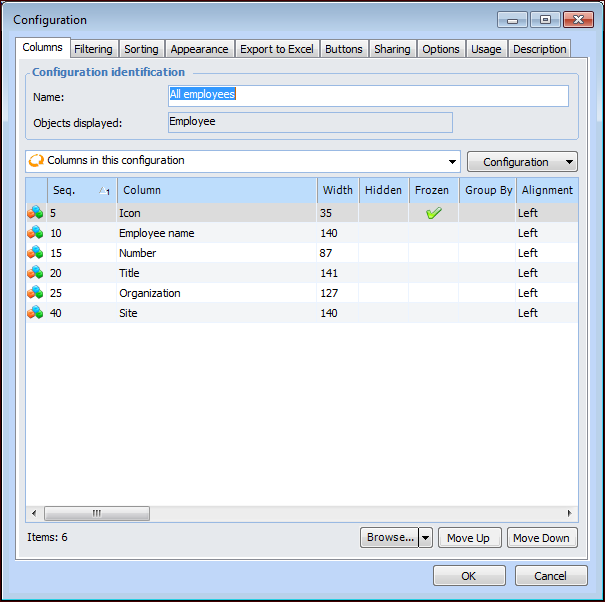Click the cubes icon beside Employee name row
This screenshot has width=605, height=602.
tap(35, 233)
